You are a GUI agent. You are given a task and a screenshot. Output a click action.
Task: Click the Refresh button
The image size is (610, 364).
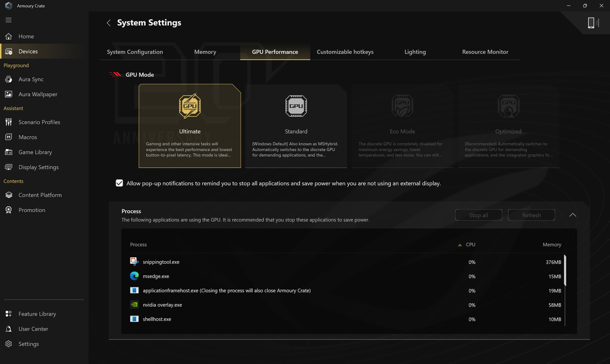[x=531, y=215]
